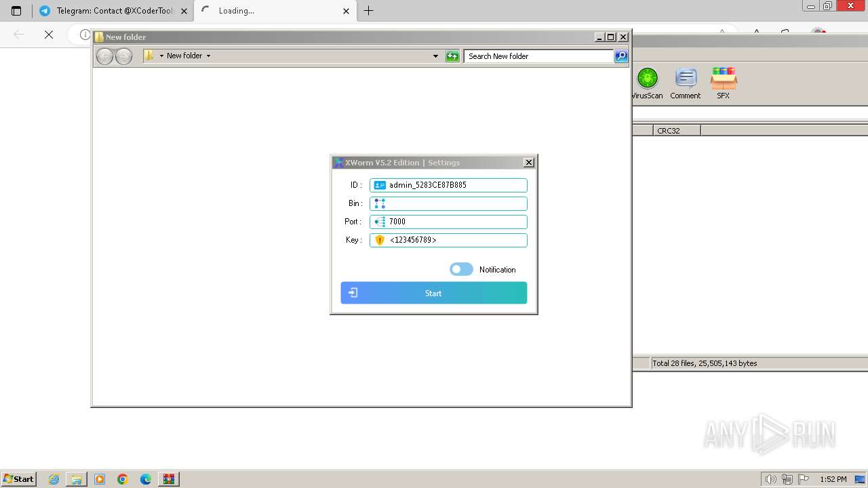The width and height of the screenshot is (868, 488).
Task: Open the browser tab actions menu
Action: (16, 11)
